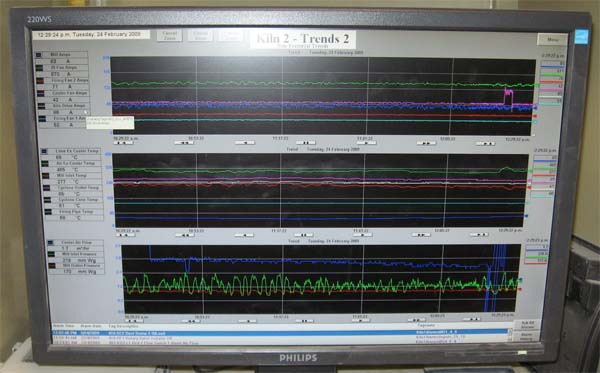Click the Cooler Fan Amps pen color box
Screen dimensions: 600x373
pos(41,93)
